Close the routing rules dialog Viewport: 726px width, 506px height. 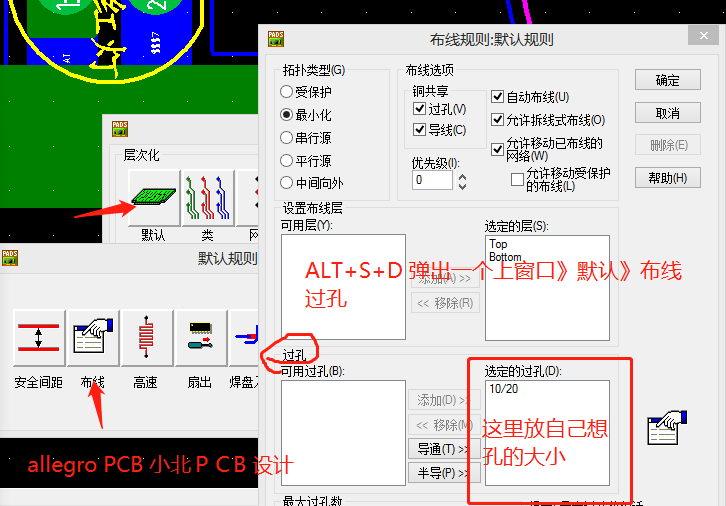click(x=703, y=36)
